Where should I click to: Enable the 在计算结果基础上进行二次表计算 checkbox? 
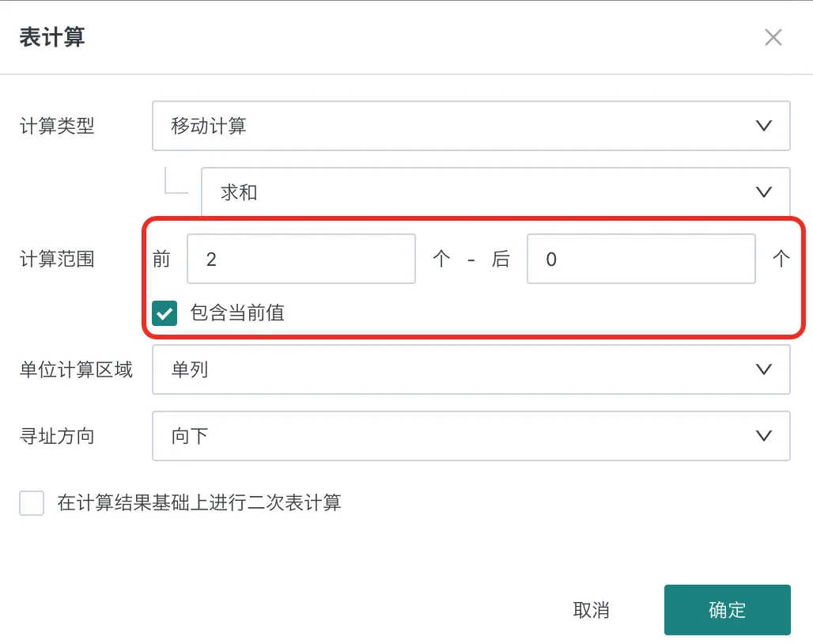pos(32,502)
